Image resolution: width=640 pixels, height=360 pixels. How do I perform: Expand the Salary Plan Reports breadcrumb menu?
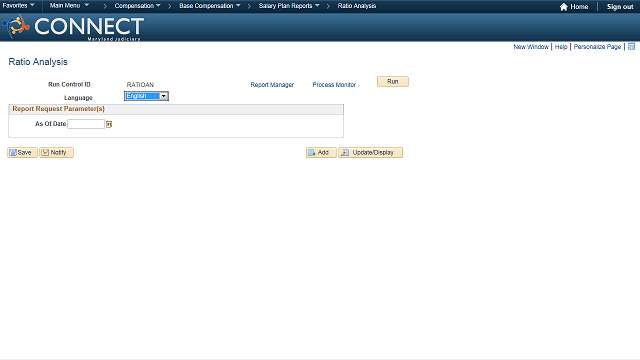coord(289,6)
